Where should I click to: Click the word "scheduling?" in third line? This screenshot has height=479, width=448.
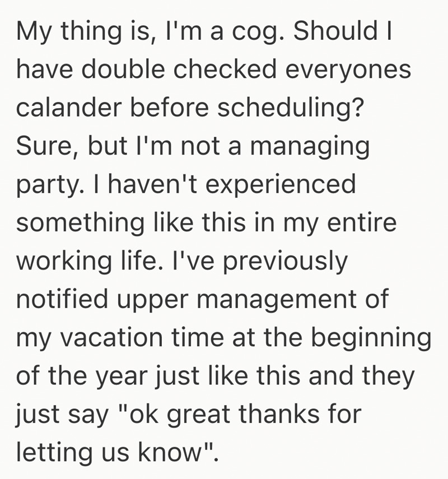click(291, 109)
